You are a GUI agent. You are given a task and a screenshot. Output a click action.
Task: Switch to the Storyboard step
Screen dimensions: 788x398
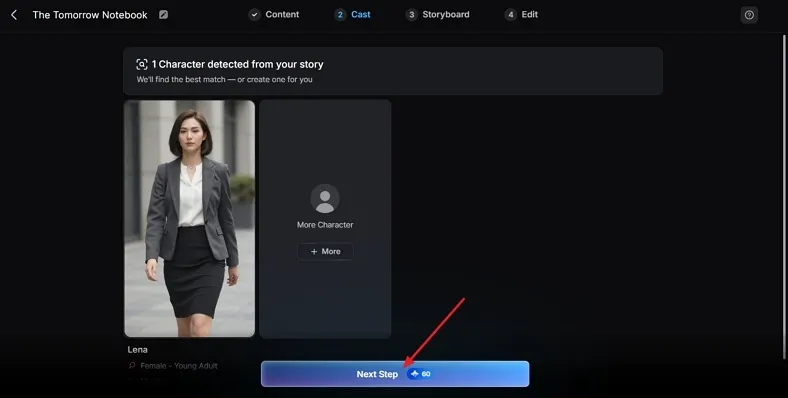[438, 15]
